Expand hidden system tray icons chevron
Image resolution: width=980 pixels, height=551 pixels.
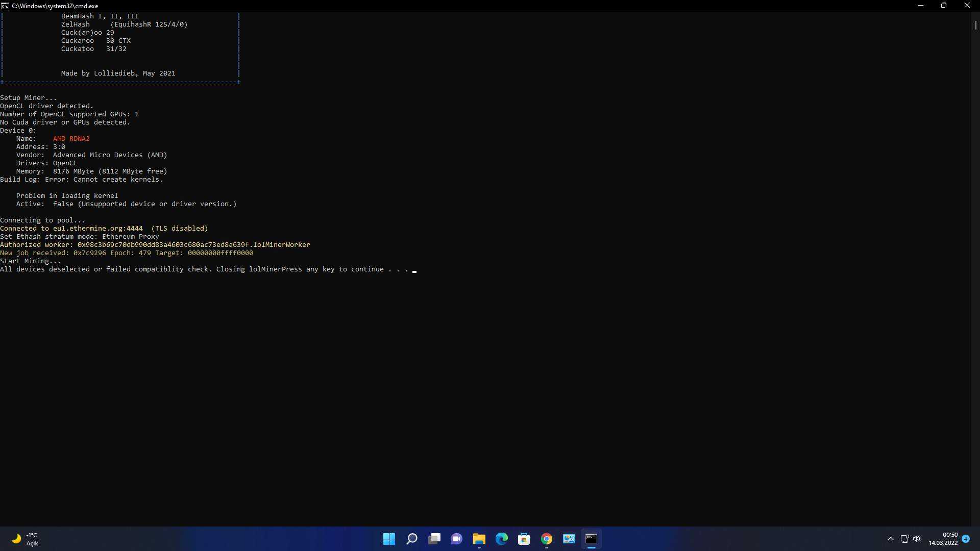coord(891,539)
